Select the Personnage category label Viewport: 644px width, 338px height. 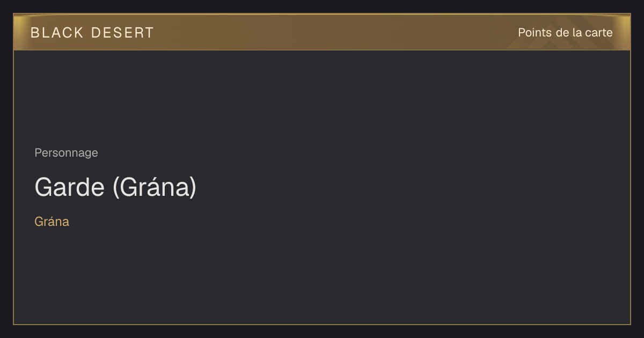pos(66,153)
